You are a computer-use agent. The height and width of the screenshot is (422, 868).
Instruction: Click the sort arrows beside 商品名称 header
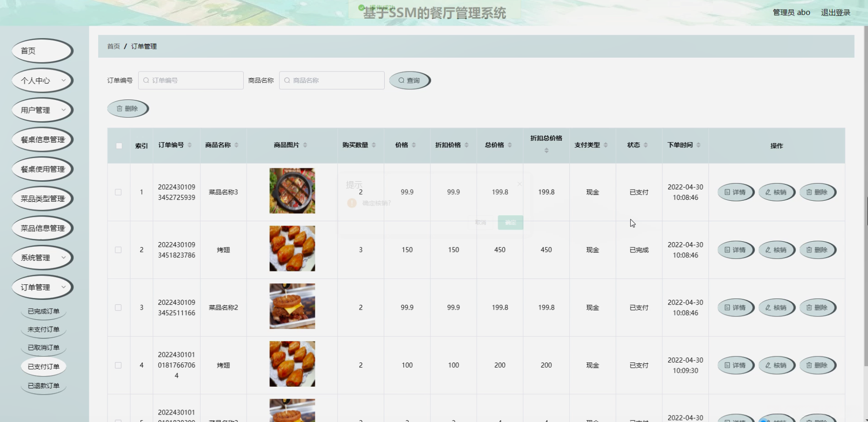[236, 145]
